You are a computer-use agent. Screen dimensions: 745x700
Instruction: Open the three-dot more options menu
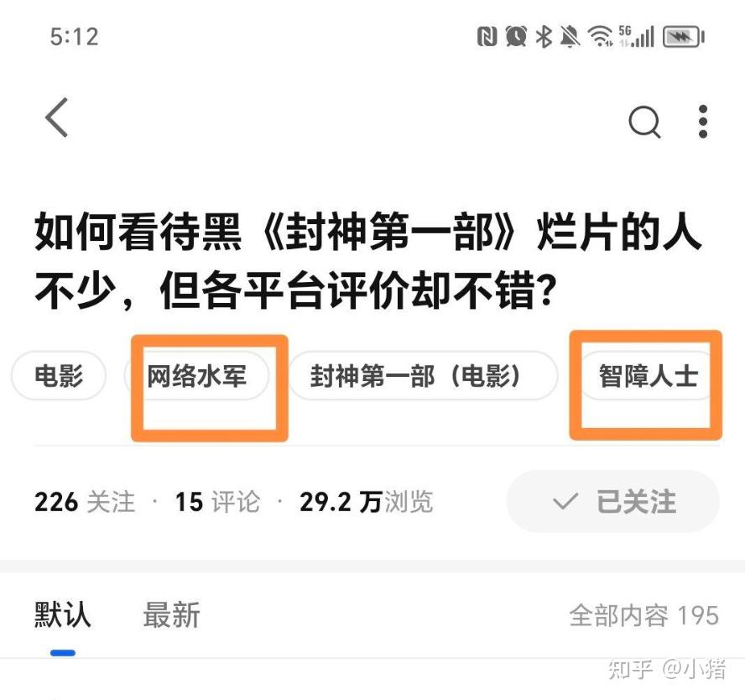pyautogui.click(x=703, y=122)
